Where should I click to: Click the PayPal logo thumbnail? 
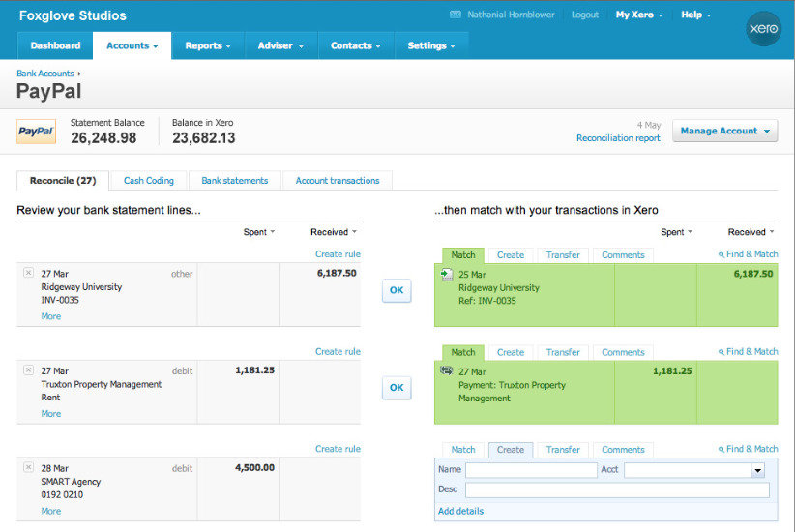click(x=36, y=132)
